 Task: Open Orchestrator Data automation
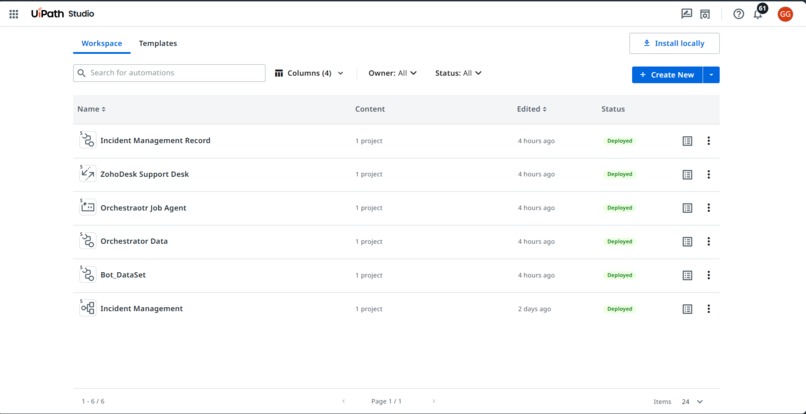134,241
